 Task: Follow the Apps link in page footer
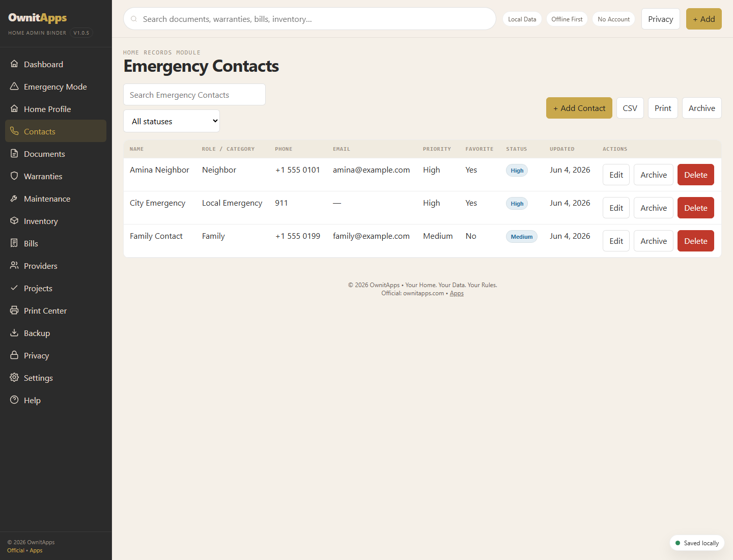457,293
